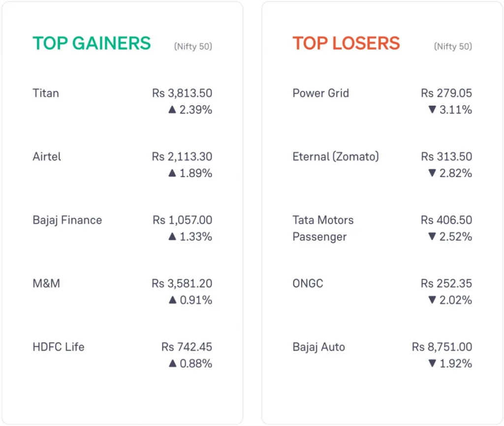Viewport: 504px width, 426px height.
Task: Click the up arrow beside Titan's 2.39%
Action: pos(172,110)
